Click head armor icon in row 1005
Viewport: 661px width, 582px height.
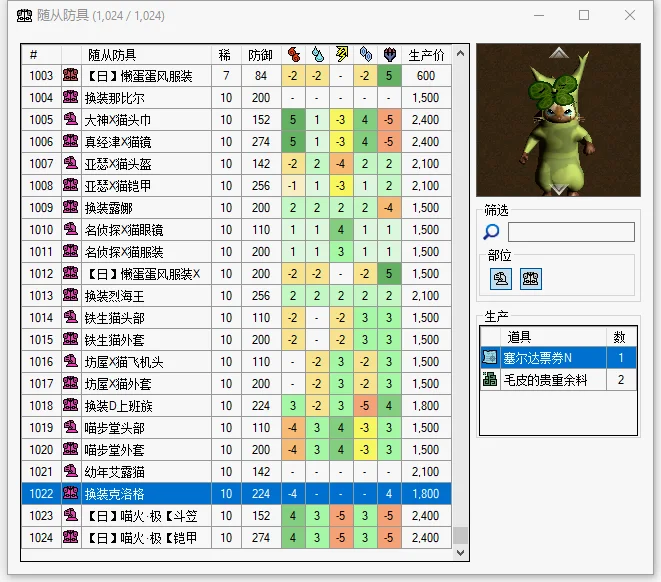click(71, 120)
